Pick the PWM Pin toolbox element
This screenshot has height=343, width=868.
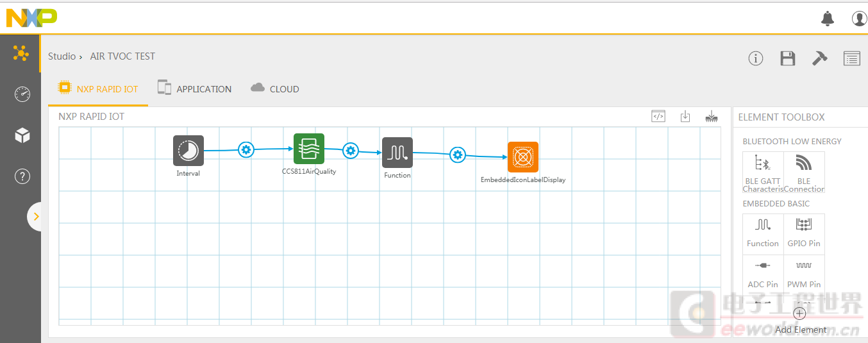(804, 275)
